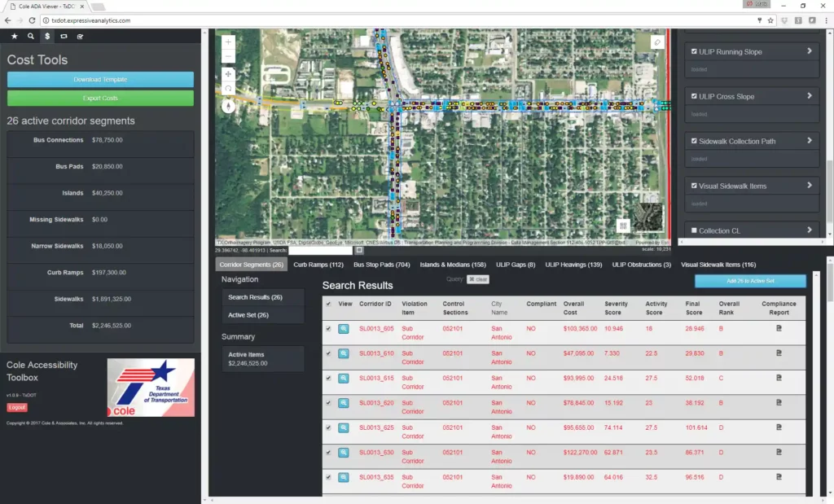Click the Export Costs button
This screenshot has width=834, height=504.
(x=100, y=98)
